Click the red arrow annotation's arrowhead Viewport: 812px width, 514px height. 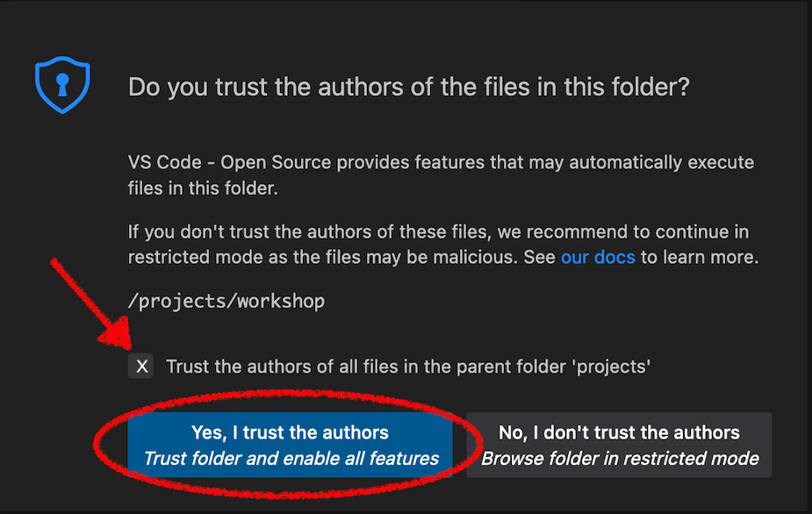pyautogui.click(x=117, y=339)
